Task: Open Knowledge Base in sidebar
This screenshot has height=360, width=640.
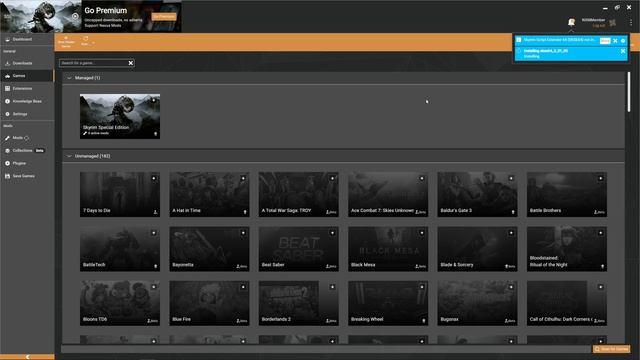Action: pos(27,101)
